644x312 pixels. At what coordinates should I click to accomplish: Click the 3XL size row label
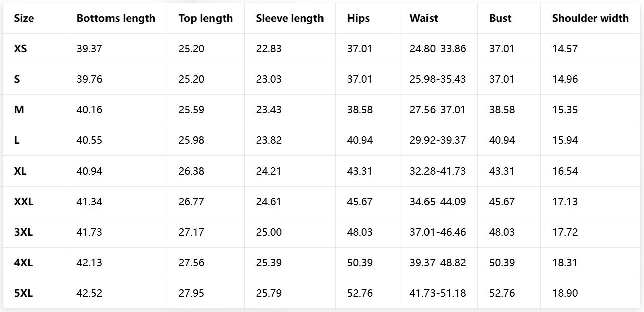pyautogui.click(x=23, y=232)
